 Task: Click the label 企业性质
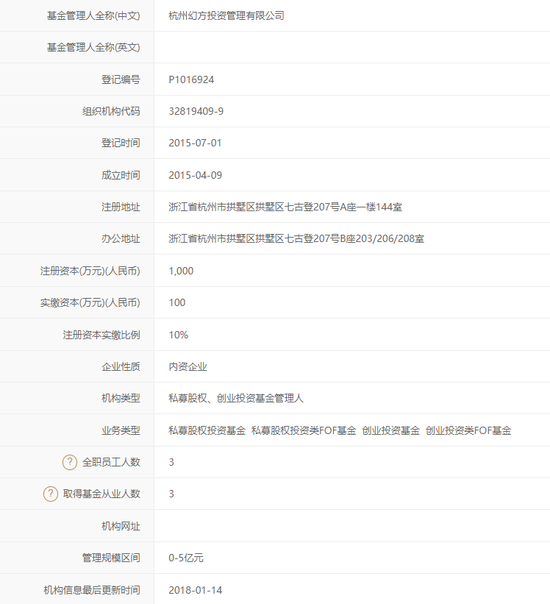pyautogui.click(x=121, y=366)
